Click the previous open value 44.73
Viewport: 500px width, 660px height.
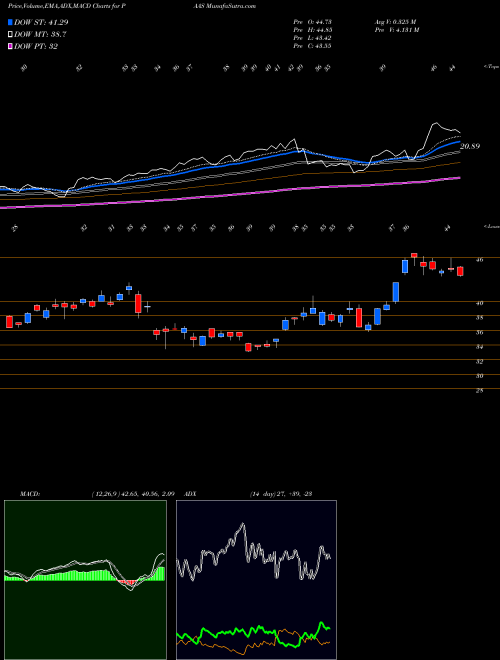[322, 22]
